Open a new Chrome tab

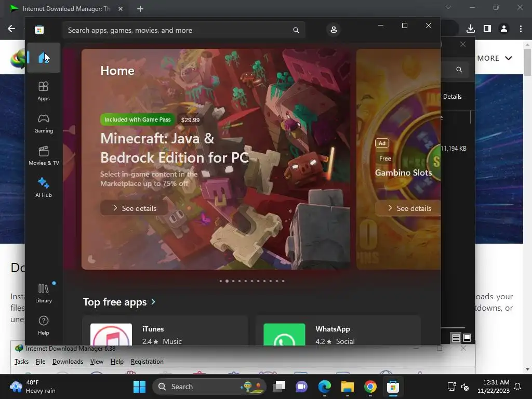click(140, 9)
